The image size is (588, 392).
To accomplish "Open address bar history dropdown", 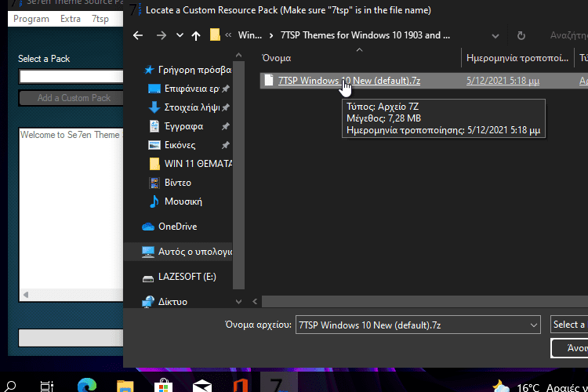I will (495, 36).
